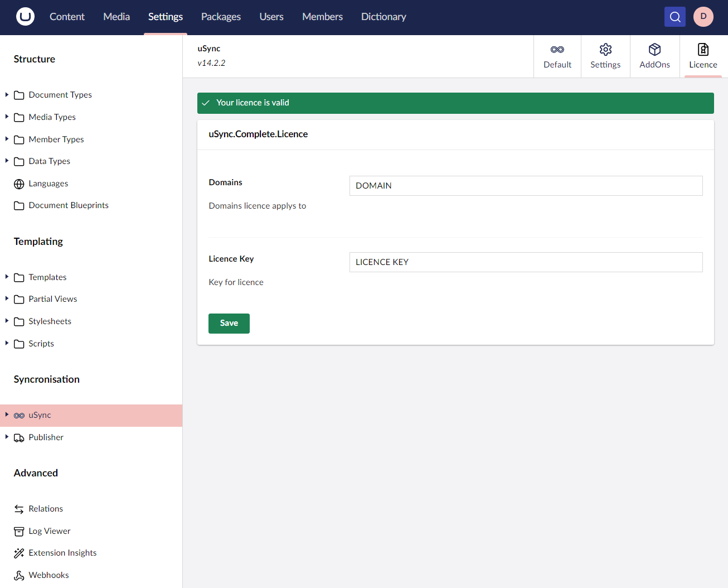
Task: Click the Document Types folder icon
Action: pos(19,95)
